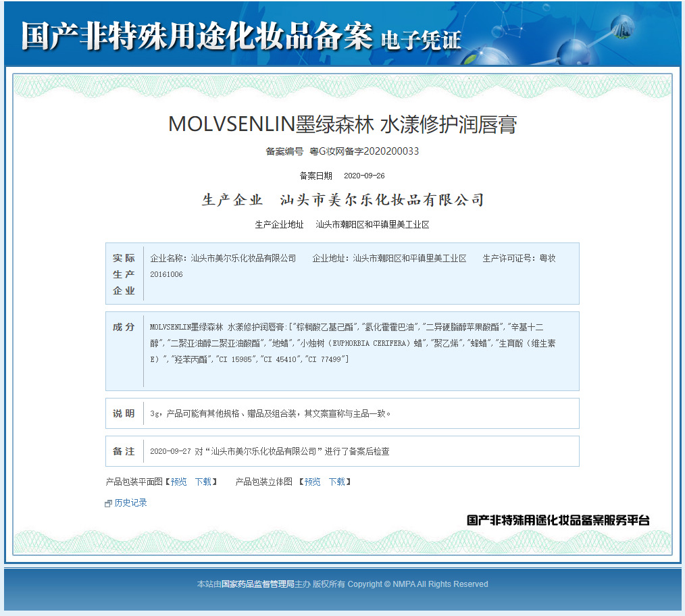This screenshot has width=685, height=616.
Task: Select ingredient text CI 15985
Action: [236, 359]
